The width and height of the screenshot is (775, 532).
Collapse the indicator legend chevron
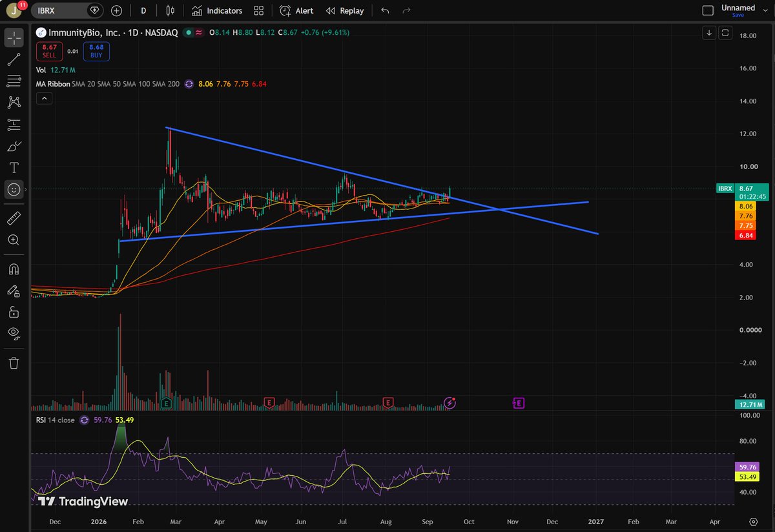tap(44, 98)
